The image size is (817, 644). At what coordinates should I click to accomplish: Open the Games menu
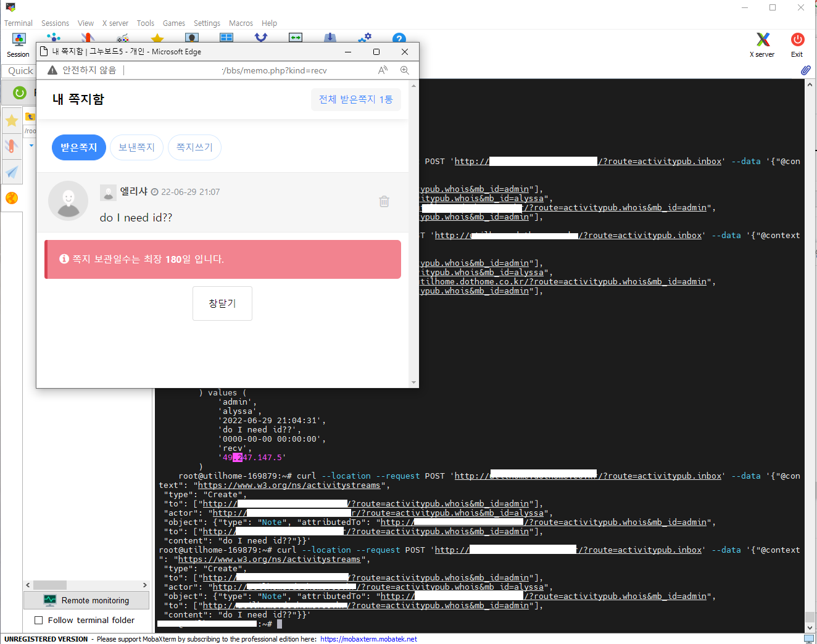click(174, 23)
